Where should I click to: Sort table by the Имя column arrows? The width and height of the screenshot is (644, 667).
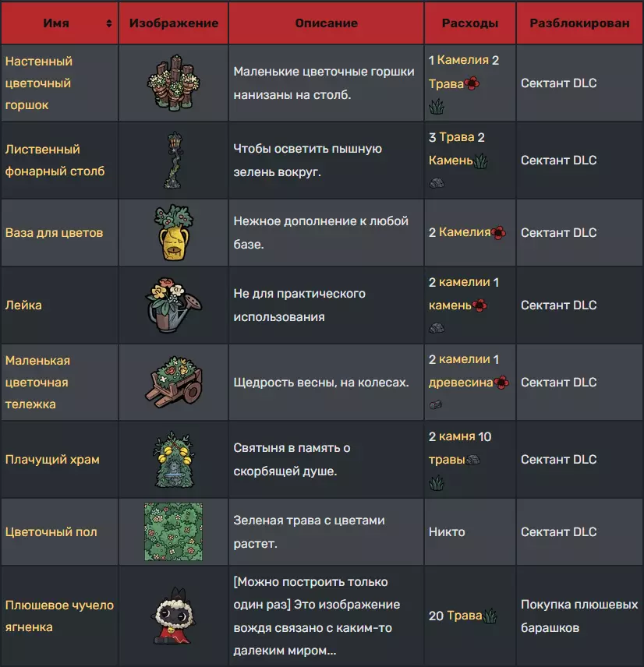point(108,23)
